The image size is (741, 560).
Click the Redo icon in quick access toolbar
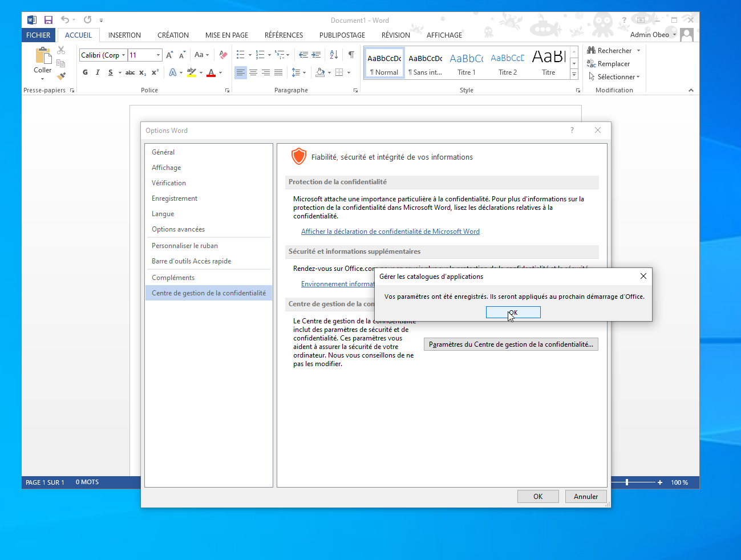[87, 20]
